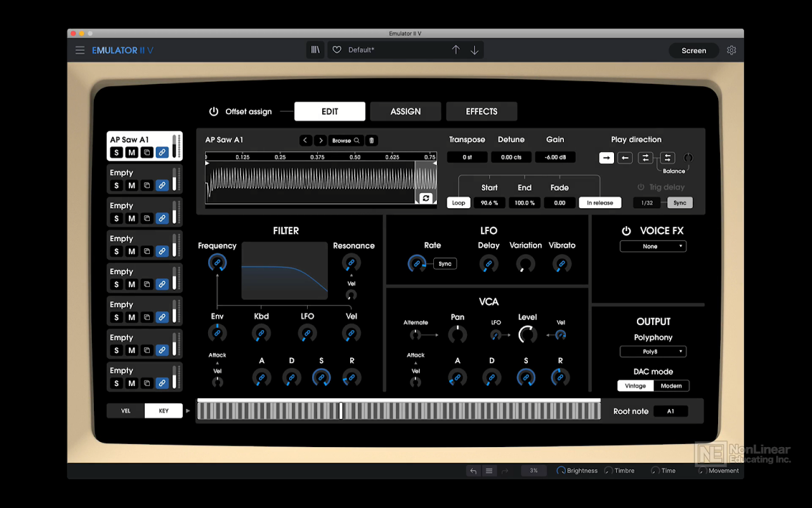This screenshot has height=508, width=812.
Task: Enable the Trig delay power icon
Action: coord(641,187)
